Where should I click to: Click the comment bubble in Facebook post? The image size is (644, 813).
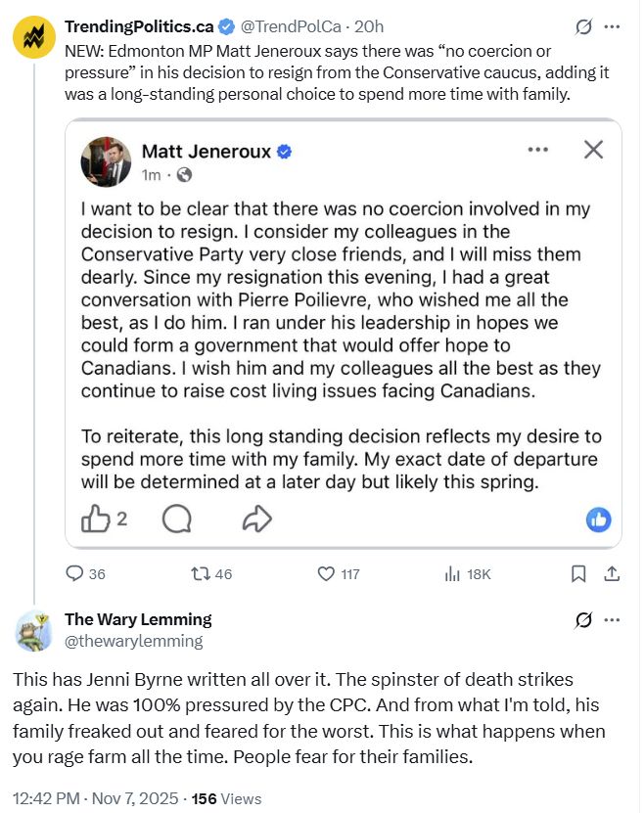(176, 519)
